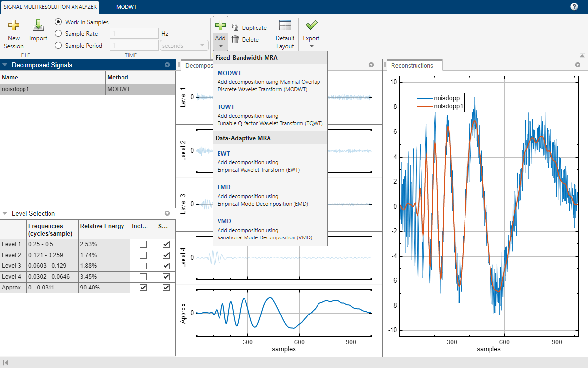The image size is (588, 368).
Task: Collapse the Level Selection panel
Action: pyautogui.click(x=5, y=214)
